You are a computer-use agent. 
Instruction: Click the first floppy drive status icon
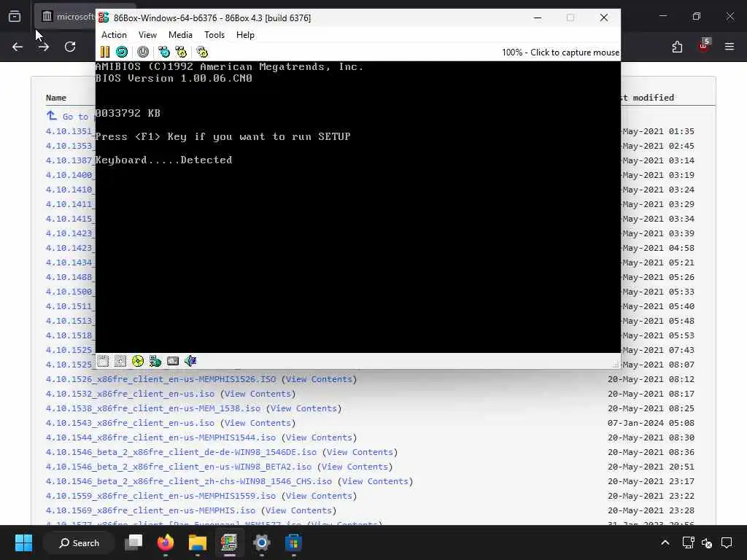(103, 361)
